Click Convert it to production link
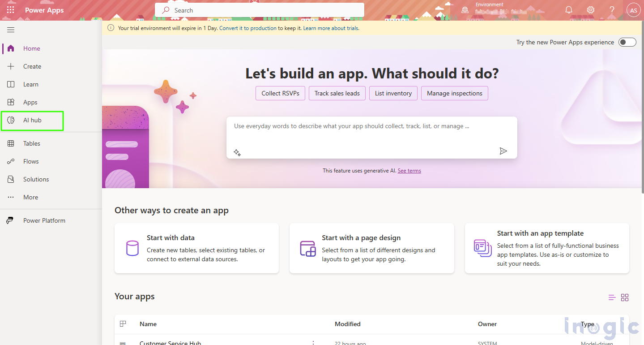This screenshot has height=345, width=644. click(248, 28)
